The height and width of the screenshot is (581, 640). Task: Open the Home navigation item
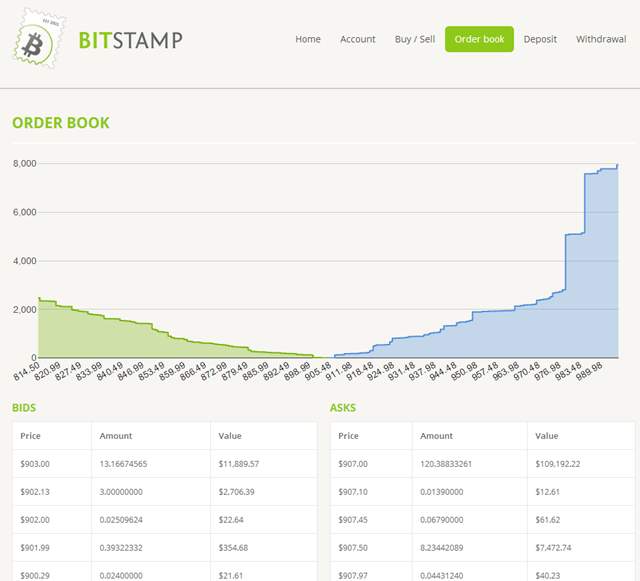click(x=308, y=39)
